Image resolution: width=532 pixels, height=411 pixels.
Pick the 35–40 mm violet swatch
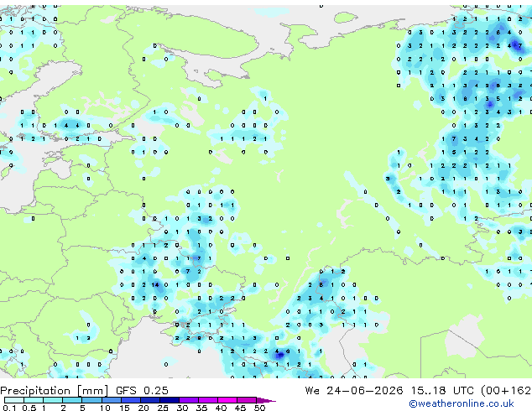click(x=207, y=400)
